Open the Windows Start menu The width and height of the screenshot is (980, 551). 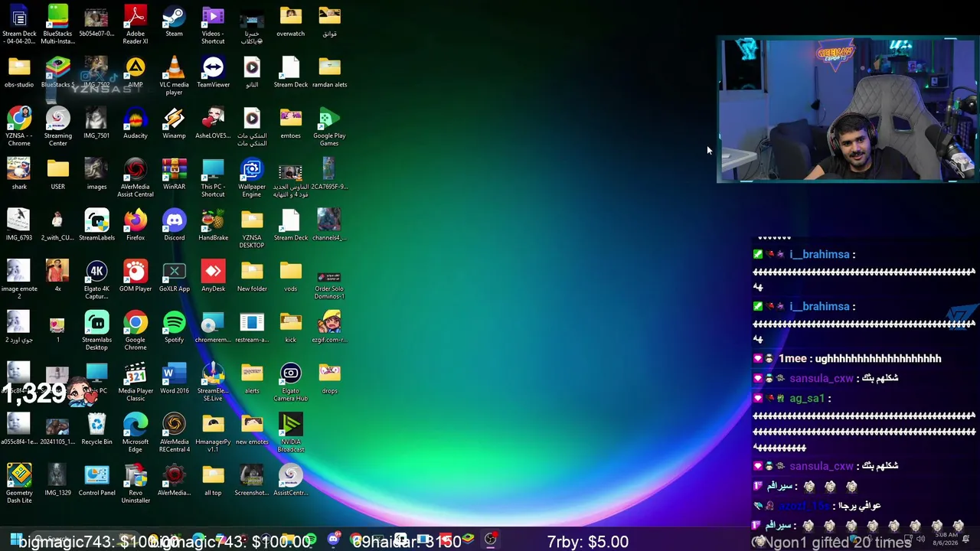(15, 540)
